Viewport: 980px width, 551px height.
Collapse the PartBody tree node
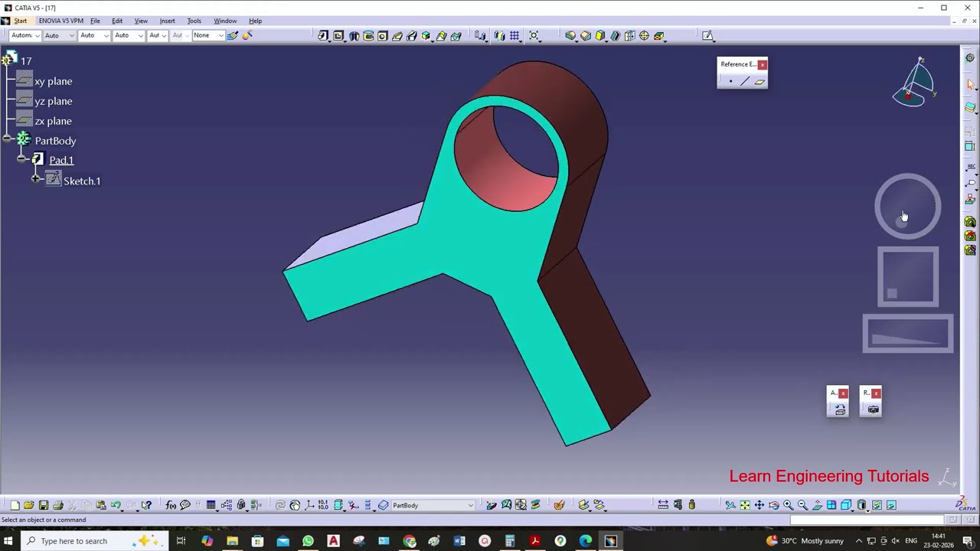[x=8, y=139]
